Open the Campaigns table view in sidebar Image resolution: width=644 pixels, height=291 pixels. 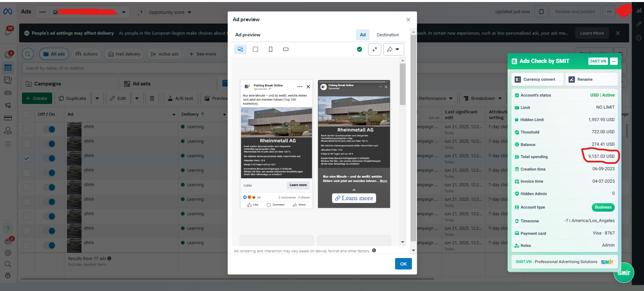coord(8,68)
